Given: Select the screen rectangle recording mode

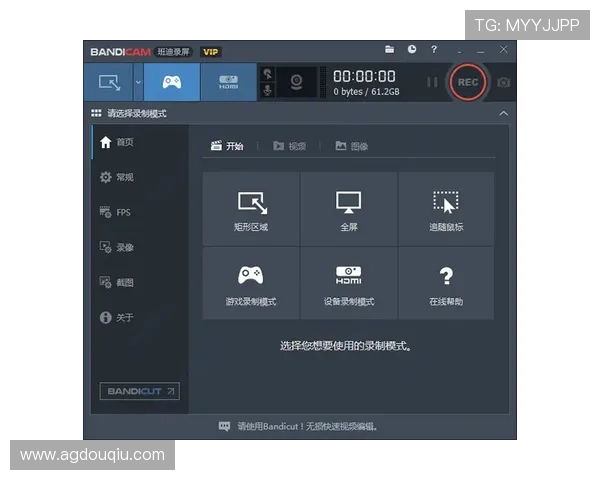Looking at the screenshot, I should click(109, 82).
